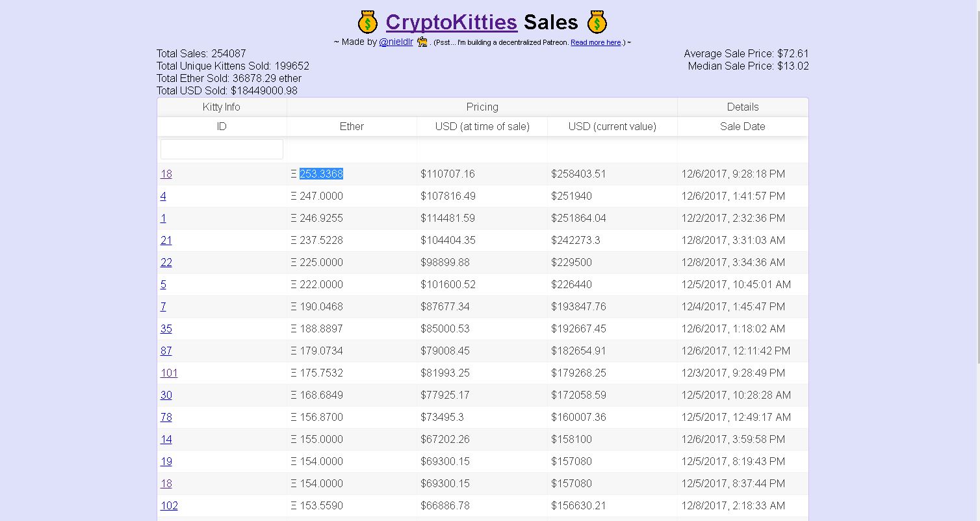Click the left money bag icon
This screenshot has width=980, height=521.
[x=368, y=23]
